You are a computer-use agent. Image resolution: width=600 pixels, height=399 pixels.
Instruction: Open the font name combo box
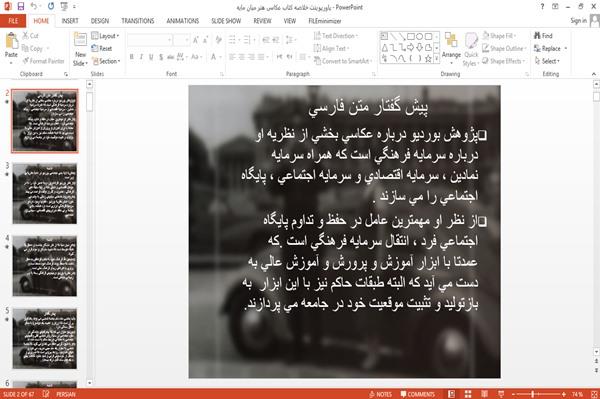150,40
